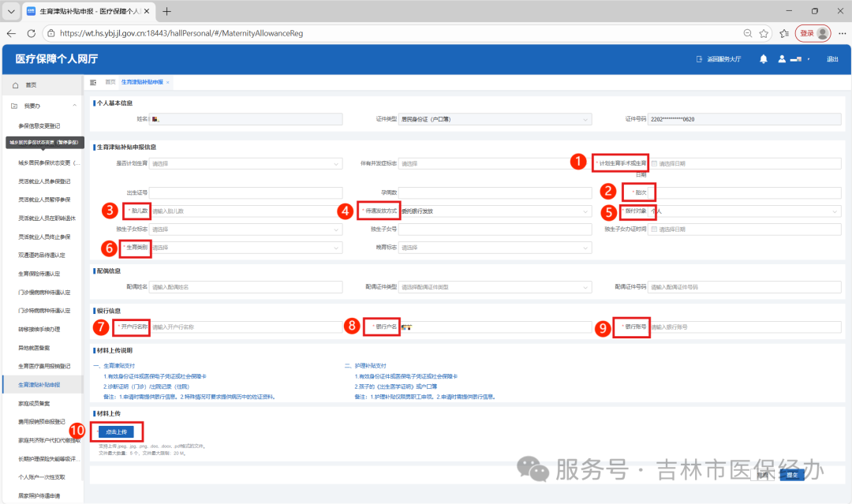Click into the 独生子女号 input field
852x504 pixels.
point(495,230)
